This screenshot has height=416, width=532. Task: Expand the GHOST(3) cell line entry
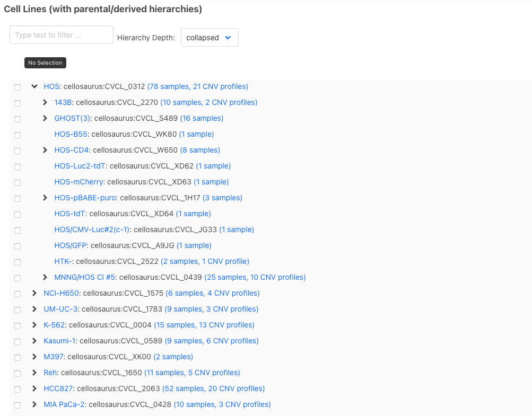pos(45,118)
